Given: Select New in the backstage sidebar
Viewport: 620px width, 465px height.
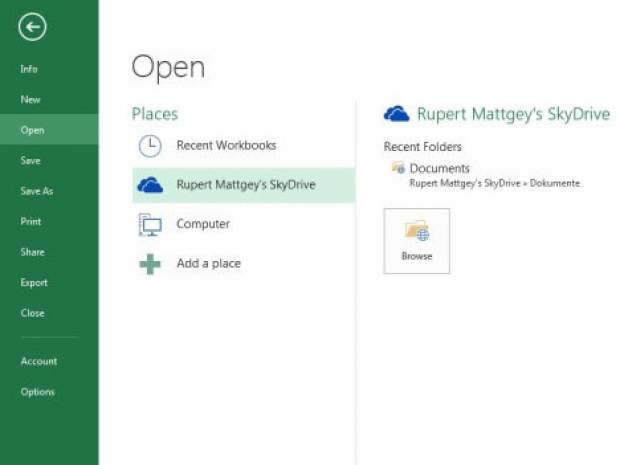Looking at the screenshot, I should 30,99.
